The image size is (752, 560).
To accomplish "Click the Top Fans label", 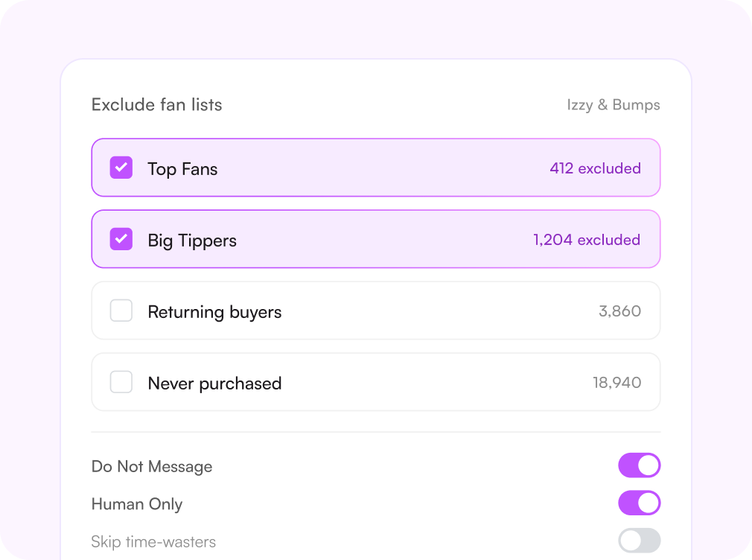I will 182,169.
